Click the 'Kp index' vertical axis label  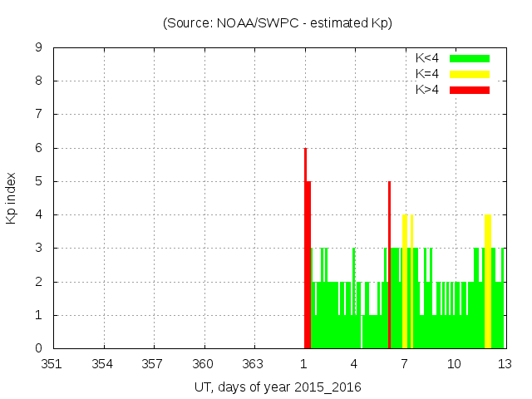pyautogui.click(x=12, y=198)
